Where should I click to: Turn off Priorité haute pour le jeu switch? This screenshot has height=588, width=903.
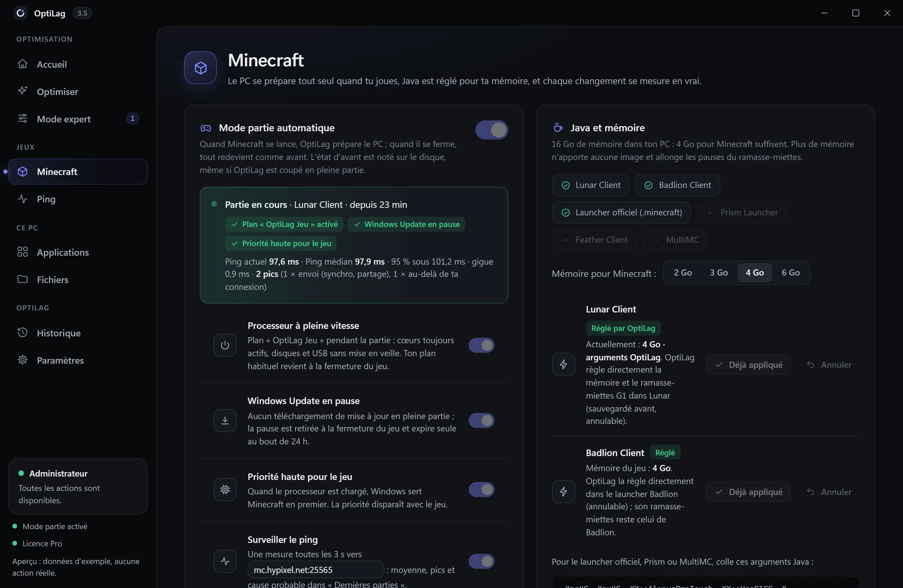point(482,490)
